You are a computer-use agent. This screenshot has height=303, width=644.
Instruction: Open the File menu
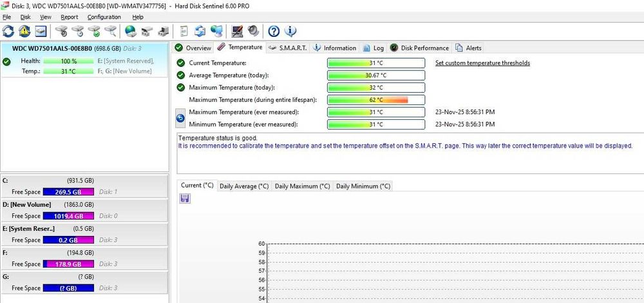click(6, 17)
